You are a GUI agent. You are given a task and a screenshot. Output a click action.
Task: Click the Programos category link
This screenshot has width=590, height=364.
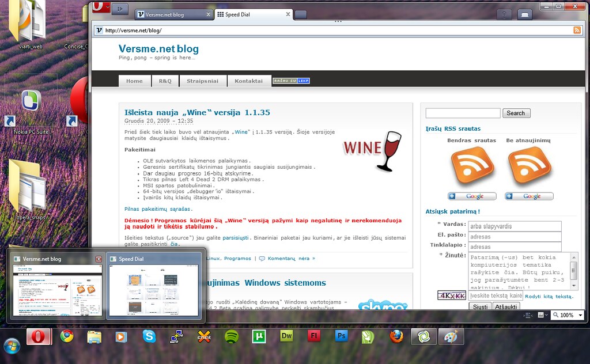(237, 259)
